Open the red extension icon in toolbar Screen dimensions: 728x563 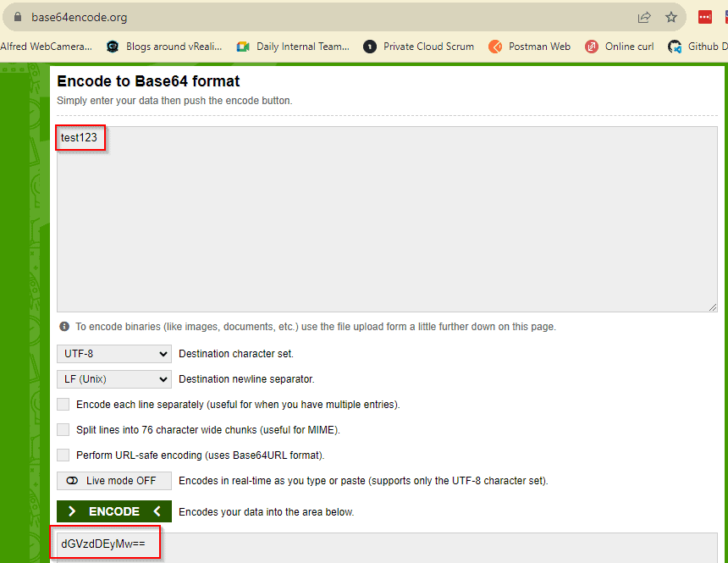coord(704,17)
